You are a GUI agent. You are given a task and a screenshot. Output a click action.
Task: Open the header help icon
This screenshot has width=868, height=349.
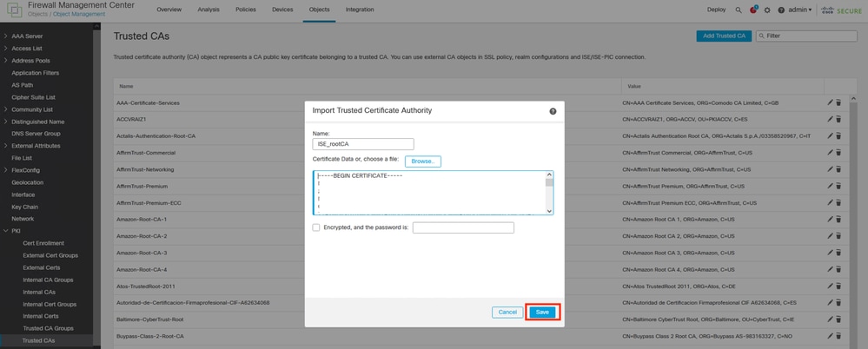click(x=781, y=10)
